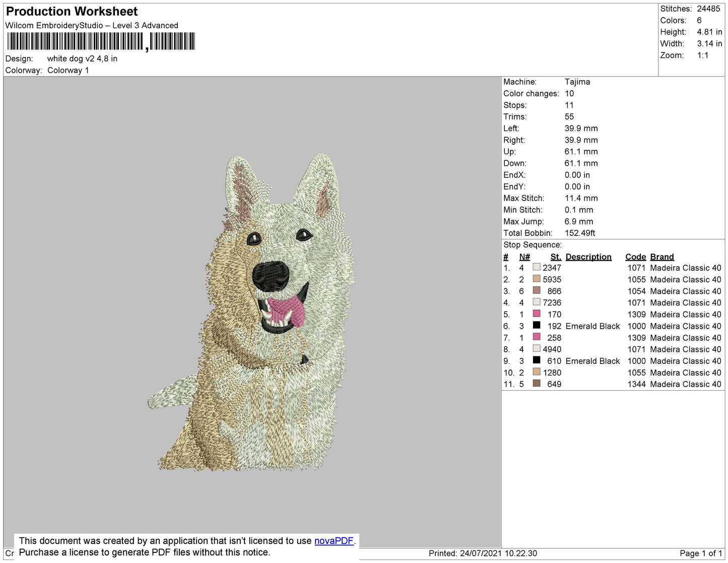Select the pink swatch for stop 7
728x563 pixels.
pyautogui.click(x=537, y=337)
